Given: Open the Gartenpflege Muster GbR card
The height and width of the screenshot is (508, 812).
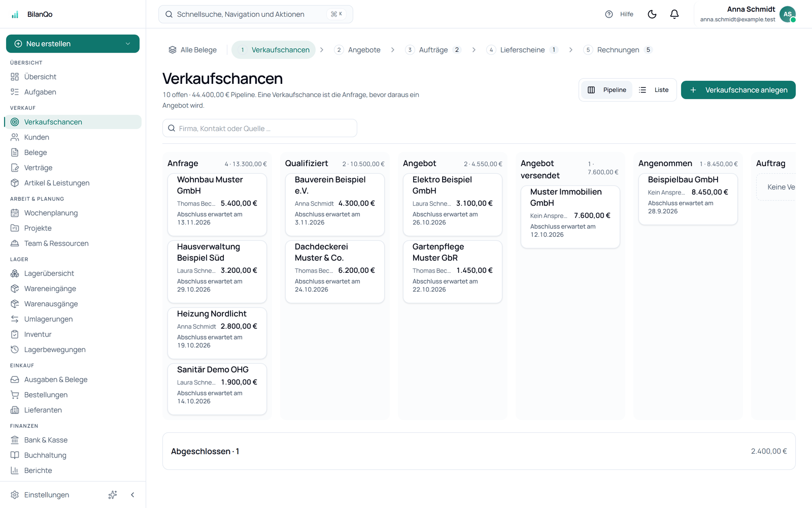Looking at the screenshot, I should pyautogui.click(x=453, y=272).
